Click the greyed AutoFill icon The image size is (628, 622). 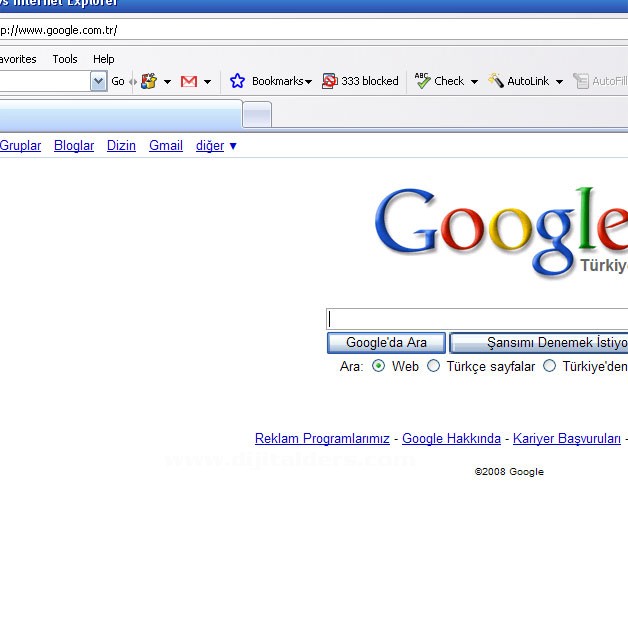coord(580,81)
